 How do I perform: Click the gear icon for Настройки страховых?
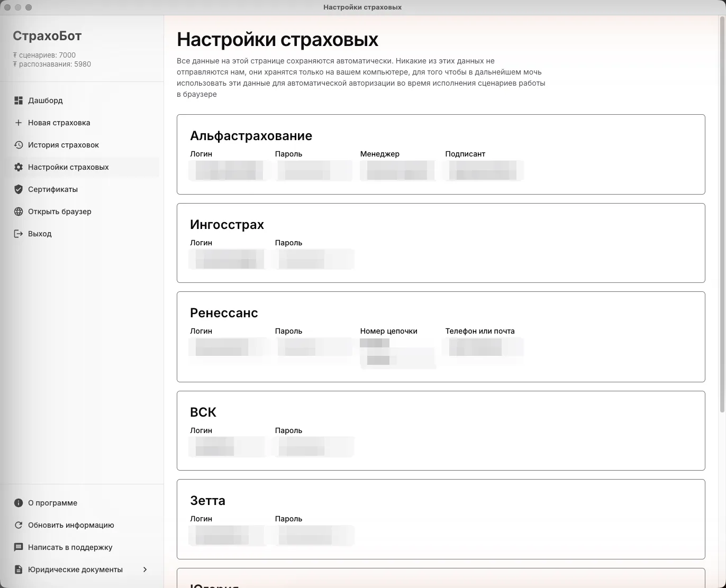pos(19,167)
